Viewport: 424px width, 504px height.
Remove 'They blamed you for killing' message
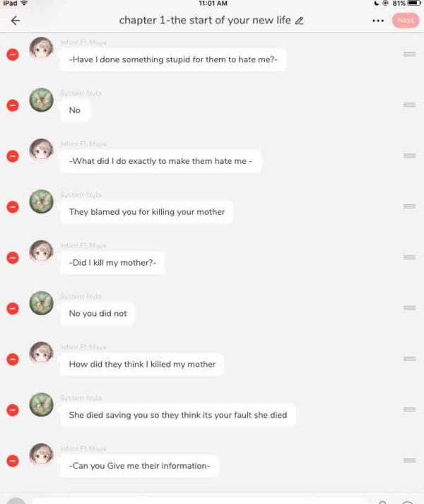13,207
